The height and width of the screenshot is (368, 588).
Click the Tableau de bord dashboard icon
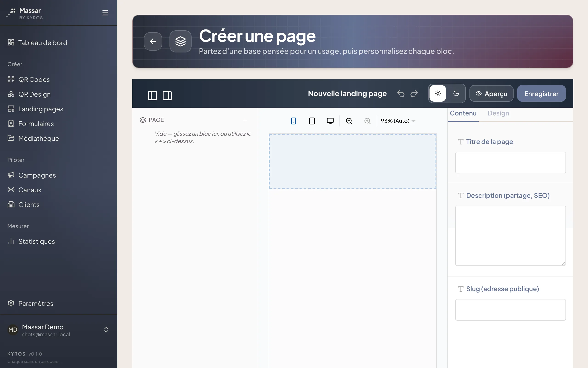[11, 42]
